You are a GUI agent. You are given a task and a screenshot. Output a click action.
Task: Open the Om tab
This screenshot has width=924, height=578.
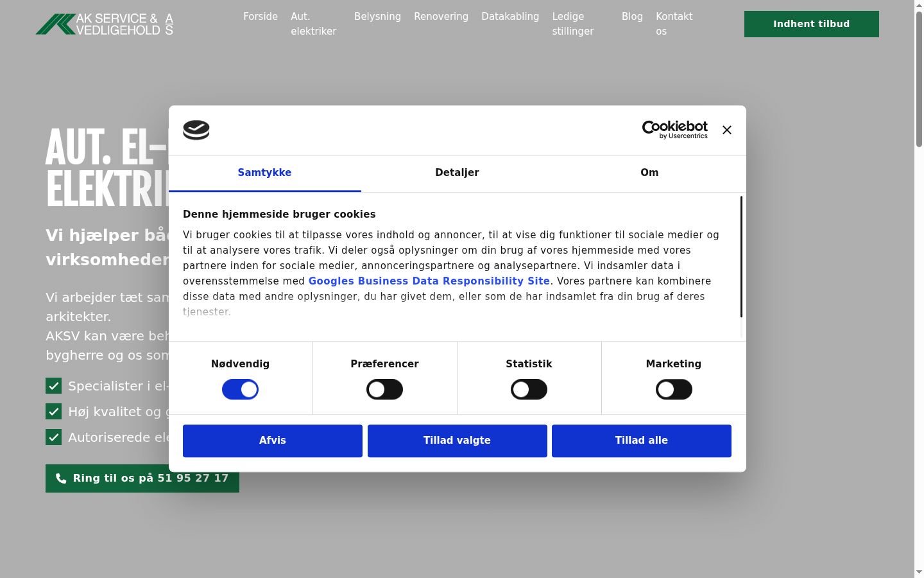(649, 173)
